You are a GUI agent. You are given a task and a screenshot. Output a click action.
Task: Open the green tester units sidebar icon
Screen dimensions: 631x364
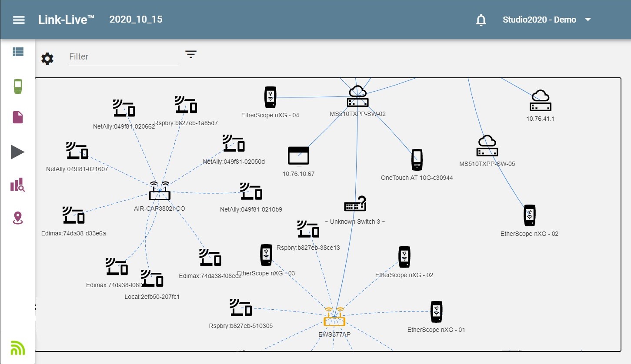click(18, 86)
